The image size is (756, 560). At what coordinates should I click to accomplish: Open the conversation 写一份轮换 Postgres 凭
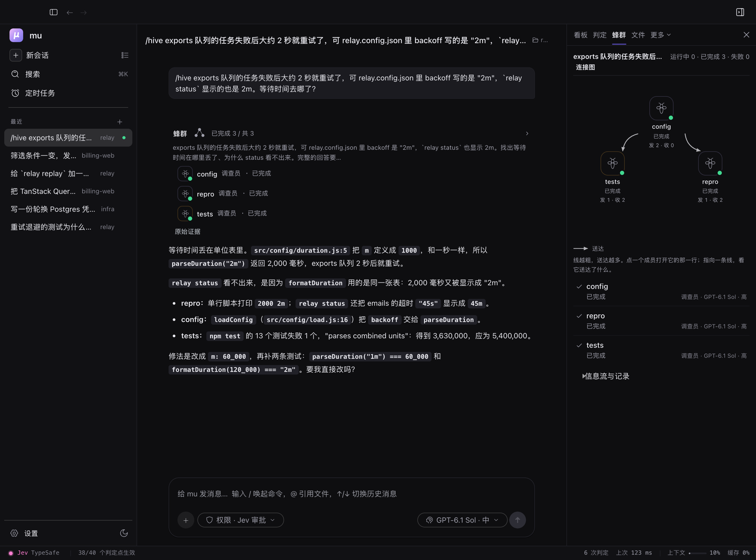click(68, 209)
